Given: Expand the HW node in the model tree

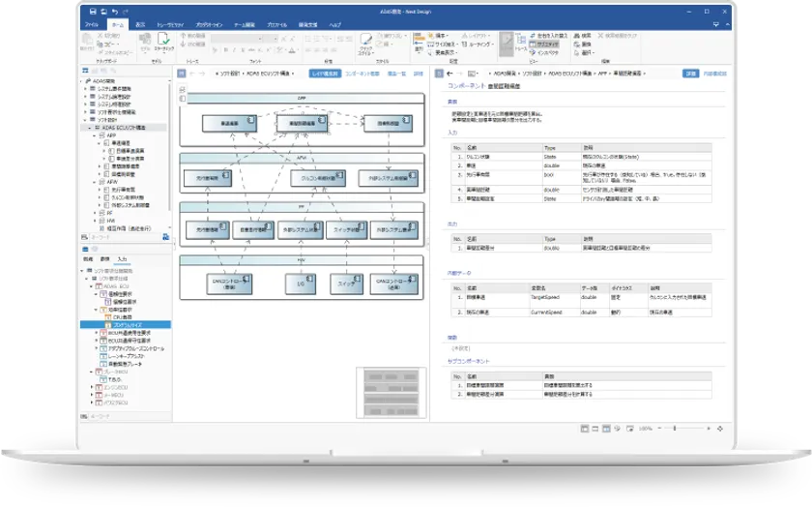Looking at the screenshot, I should (x=95, y=220).
